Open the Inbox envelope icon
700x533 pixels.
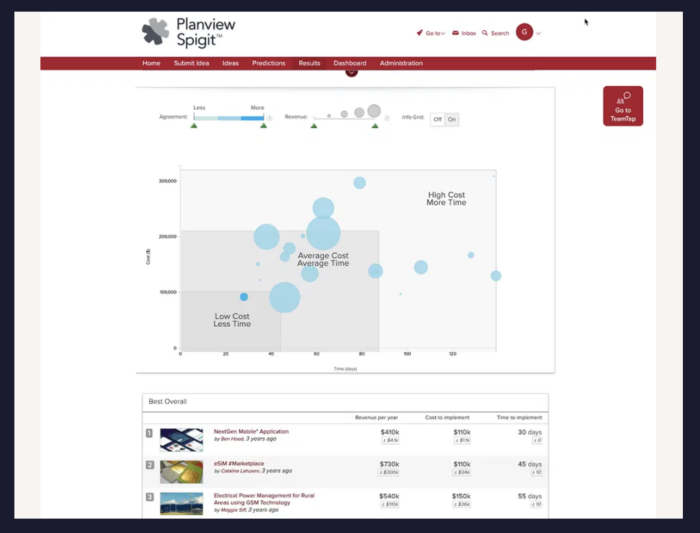pos(455,33)
